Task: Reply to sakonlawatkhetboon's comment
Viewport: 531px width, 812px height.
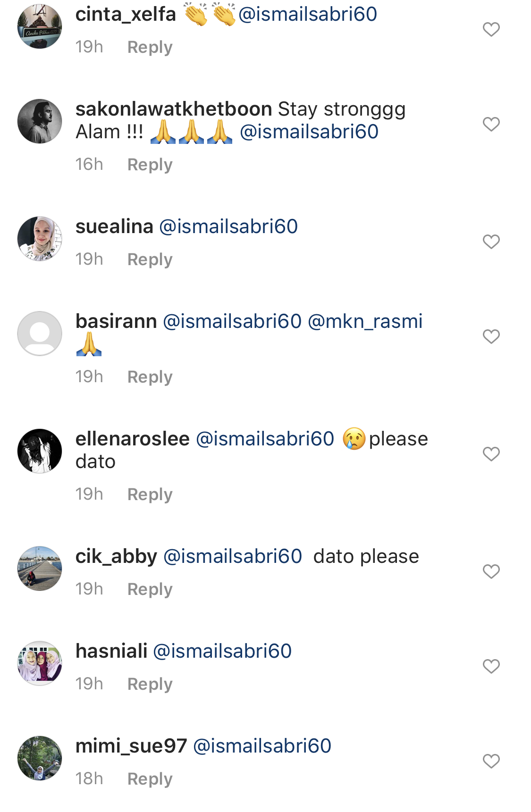Action: click(150, 165)
